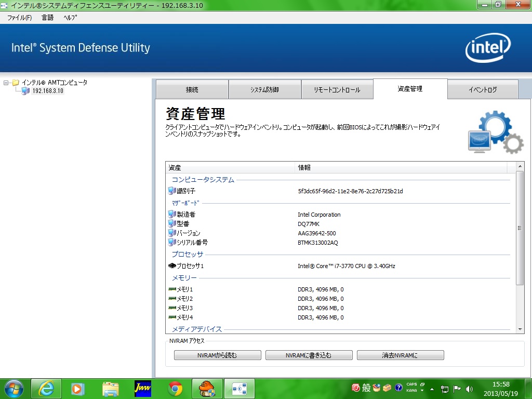Click the network tray icon

point(445,389)
